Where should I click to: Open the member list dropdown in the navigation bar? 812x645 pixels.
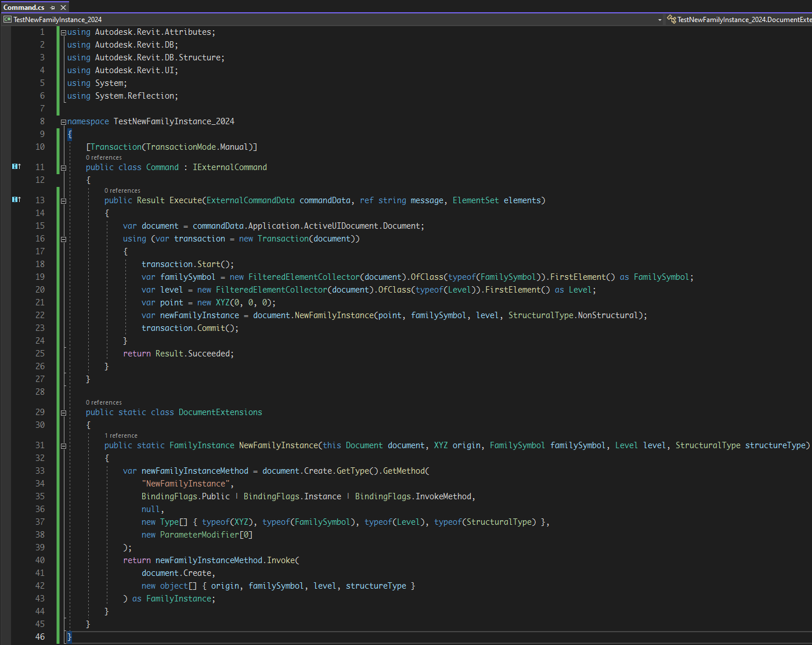click(659, 19)
